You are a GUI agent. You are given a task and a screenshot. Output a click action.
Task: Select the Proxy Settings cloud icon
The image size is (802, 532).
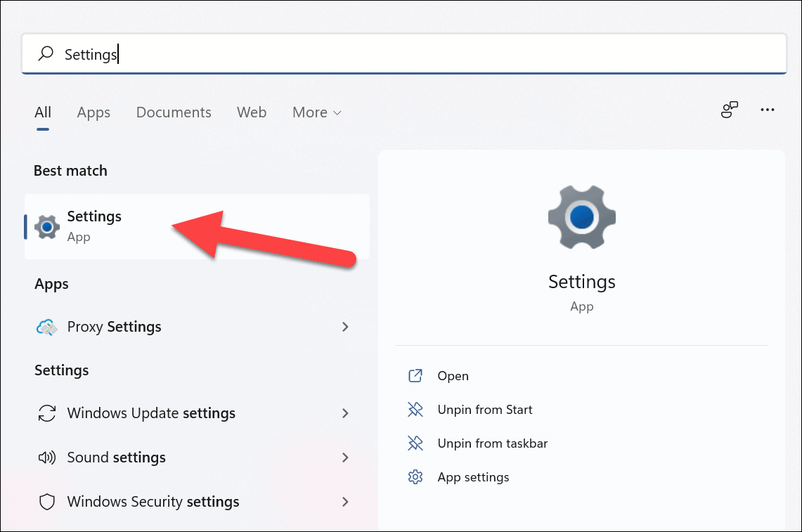pyautogui.click(x=46, y=326)
